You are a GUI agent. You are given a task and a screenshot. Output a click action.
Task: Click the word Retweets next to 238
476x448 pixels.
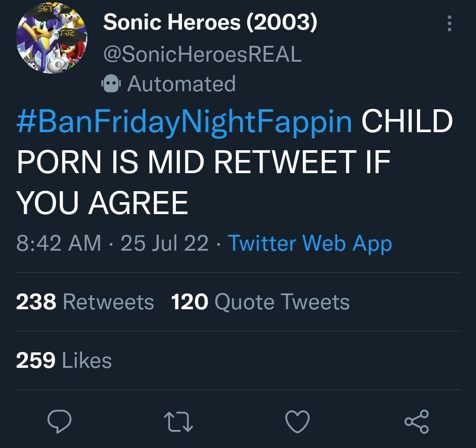(x=108, y=302)
